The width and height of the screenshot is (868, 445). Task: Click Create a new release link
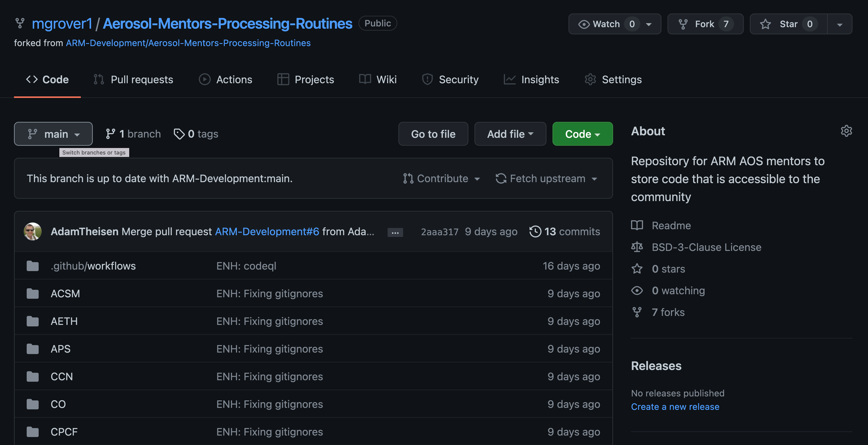675,407
